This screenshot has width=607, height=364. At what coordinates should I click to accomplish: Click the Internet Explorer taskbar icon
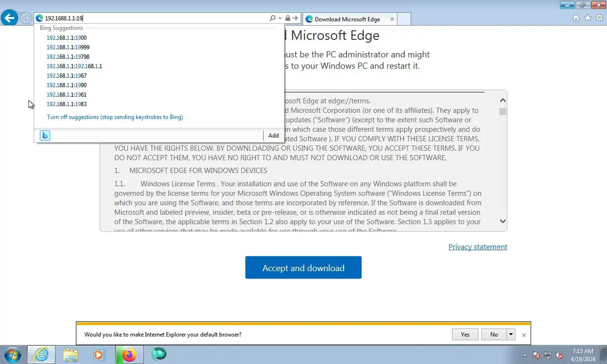(41, 355)
